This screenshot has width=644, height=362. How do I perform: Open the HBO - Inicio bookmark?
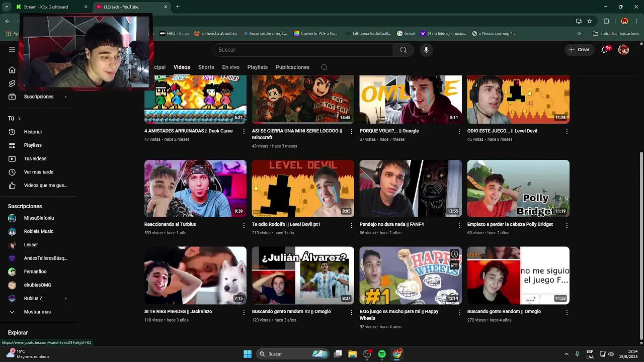[174, 34]
